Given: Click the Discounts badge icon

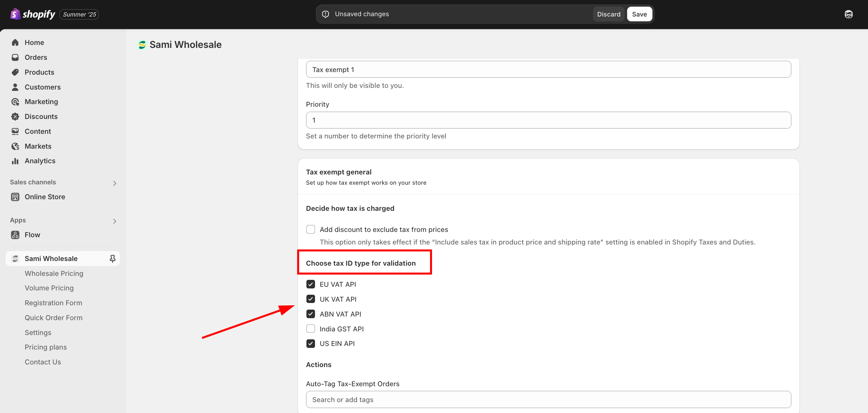Looking at the screenshot, I should pos(15,117).
